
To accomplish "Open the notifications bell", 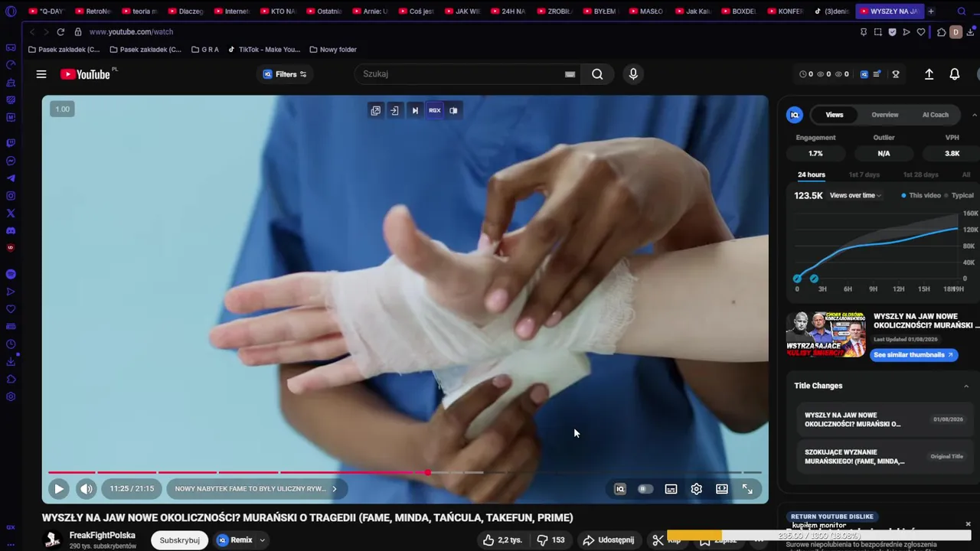I will tap(955, 74).
